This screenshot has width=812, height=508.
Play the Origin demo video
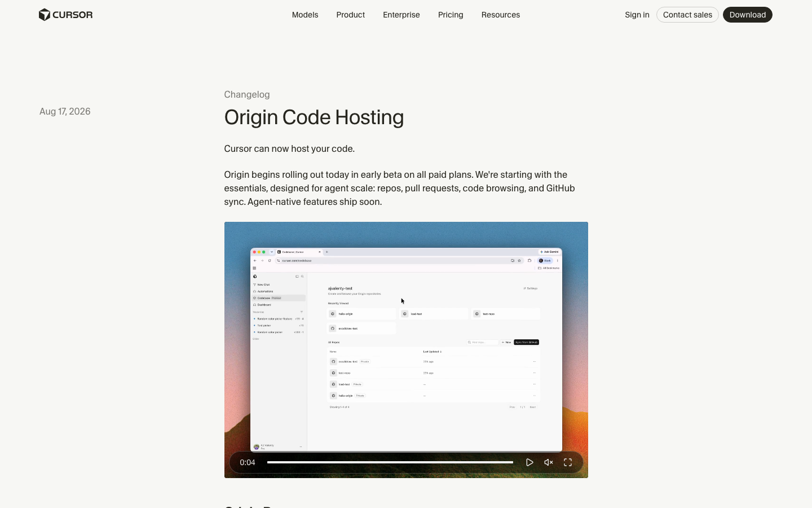(529, 462)
